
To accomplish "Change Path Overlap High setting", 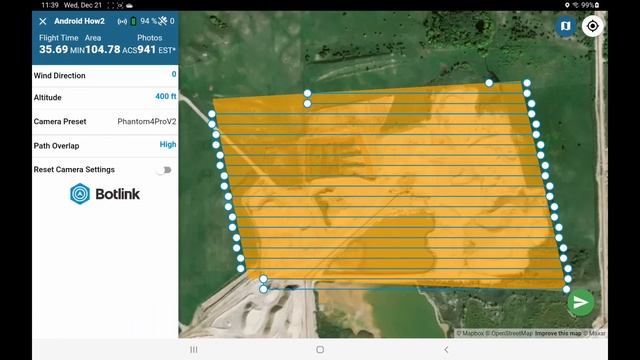I will coord(168,144).
